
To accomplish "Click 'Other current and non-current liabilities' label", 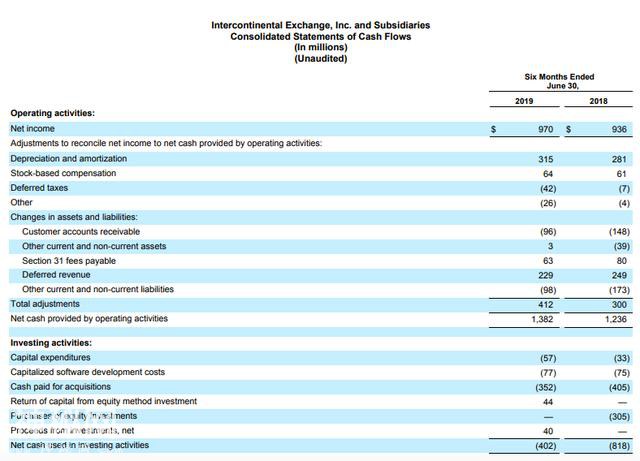I will pyautogui.click(x=98, y=289).
